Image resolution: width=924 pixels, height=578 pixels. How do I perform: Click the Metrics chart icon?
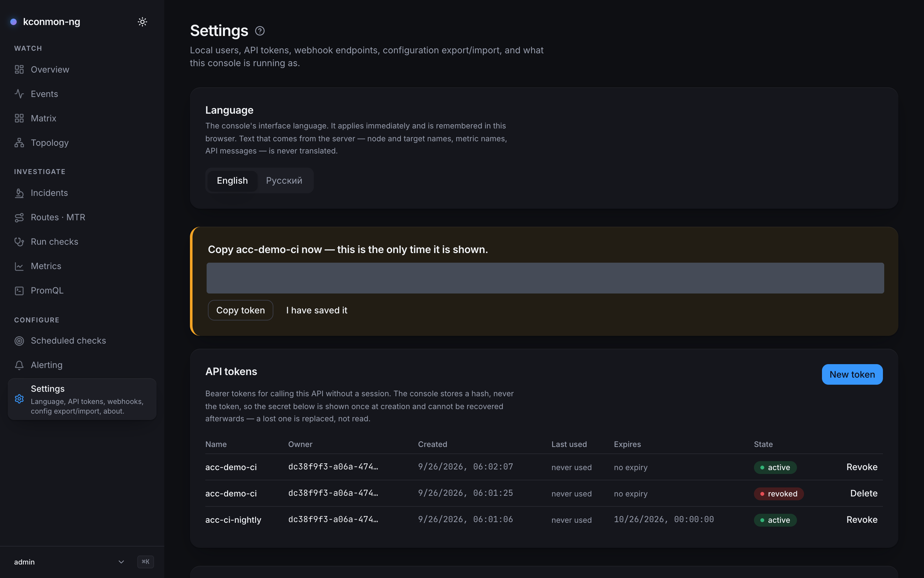(19, 267)
